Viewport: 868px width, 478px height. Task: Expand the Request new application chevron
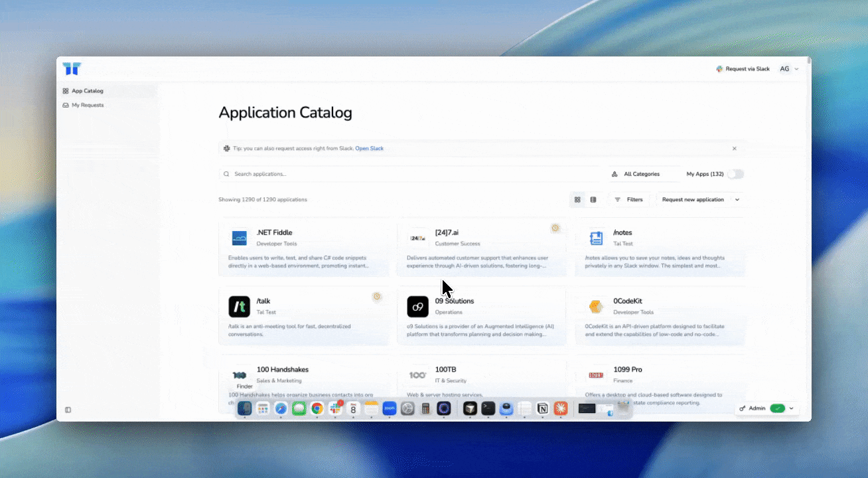737,199
